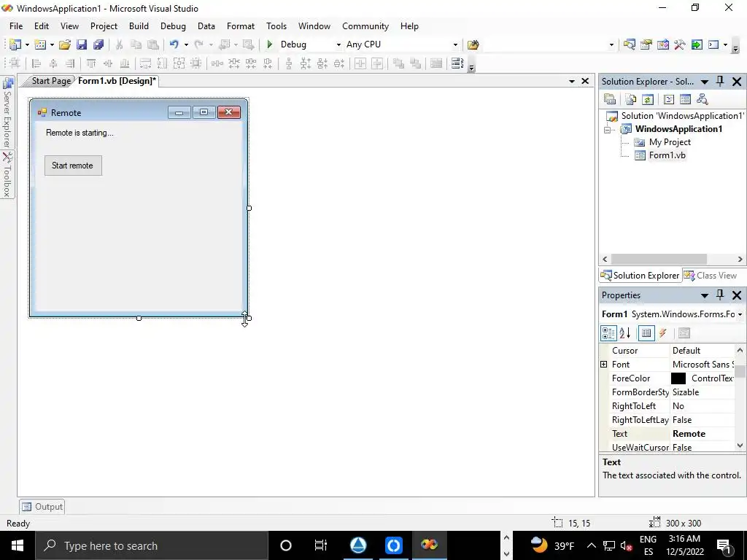This screenshot has width=747, height=560.
Task: Click the Undo arrow icon
Action: (x=174, y=44)
